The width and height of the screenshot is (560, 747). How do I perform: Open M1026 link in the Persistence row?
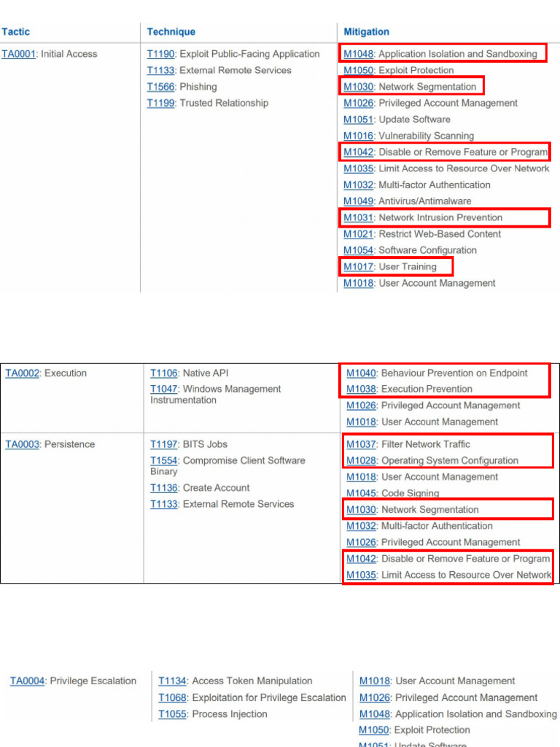361,542
